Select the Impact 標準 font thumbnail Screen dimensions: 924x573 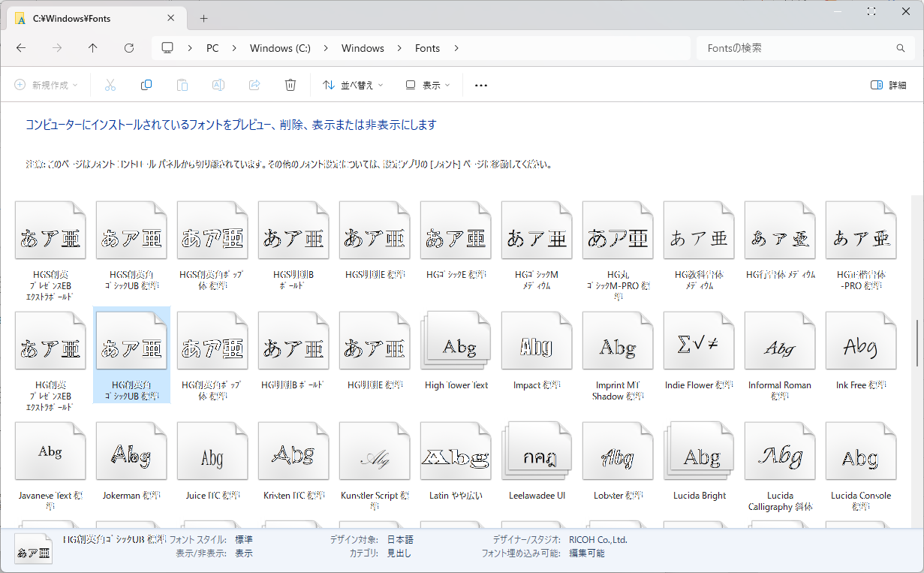(x=536, y=347)
